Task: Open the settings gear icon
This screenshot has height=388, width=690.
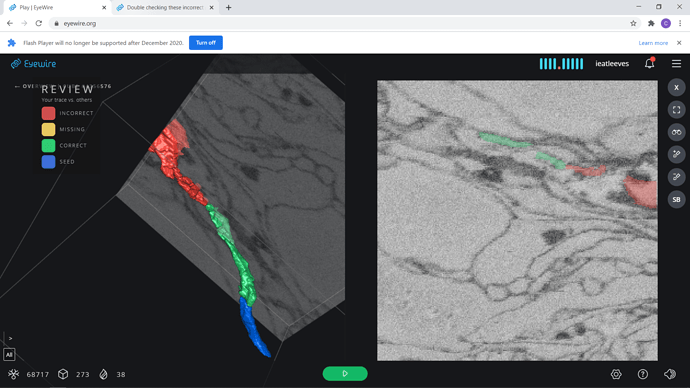Action: click(x=616, y=374)
